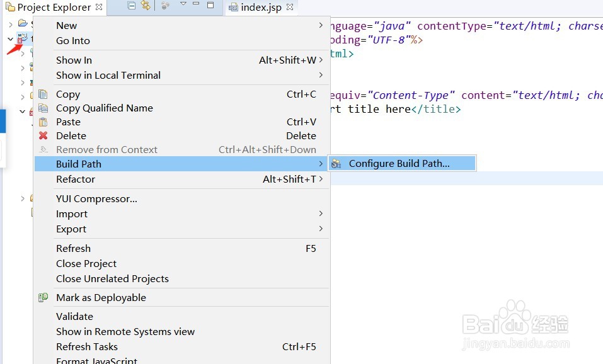603x364 pixels.
Task: Click the Copy Qualified Name icon
Action: click(x=43, y=108)
